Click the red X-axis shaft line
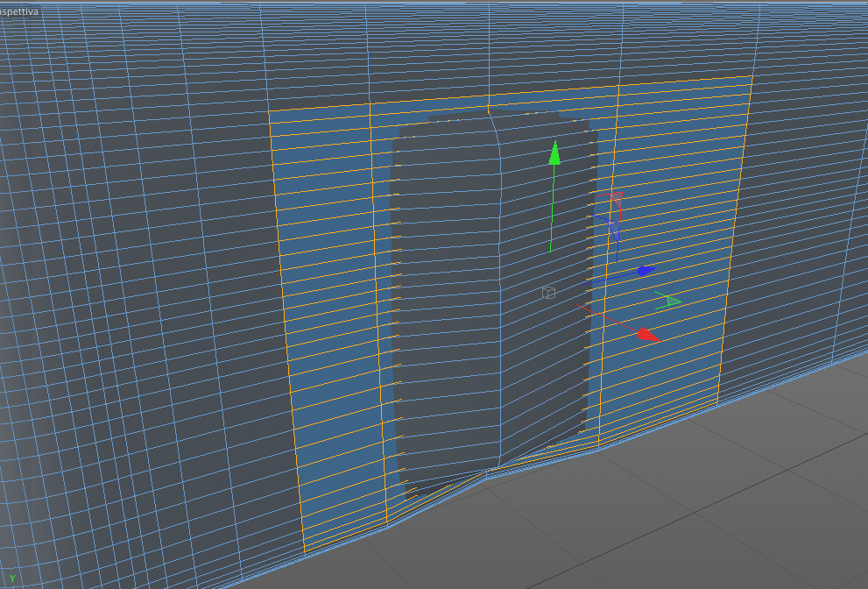This screenshot has width=868, height=589. (x=607, y=317)
